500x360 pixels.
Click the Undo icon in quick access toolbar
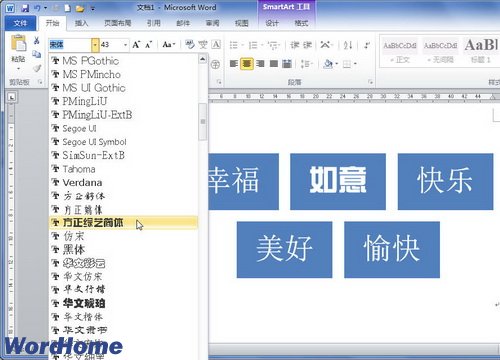pos(37,8)
